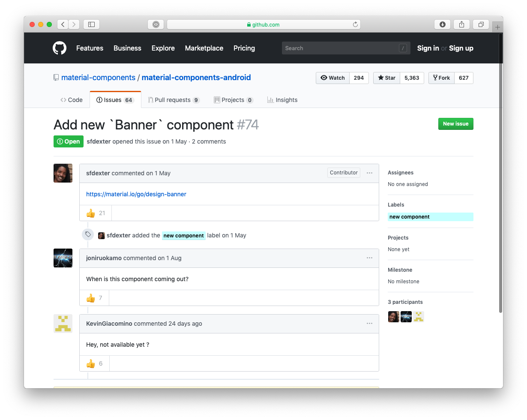Open sfdexter's large avatar beside first comment
527x420 pixels.
[63, 173]
